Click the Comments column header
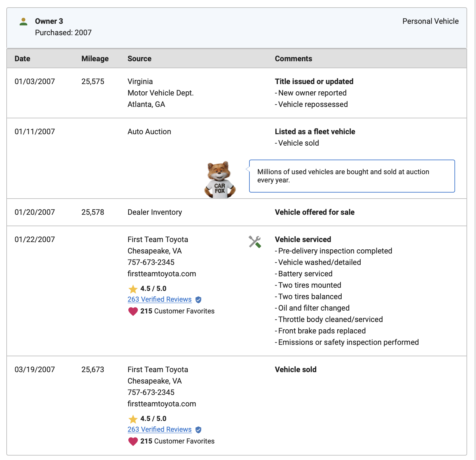This screenshot has height=460, width=476. tap(293, 59)
